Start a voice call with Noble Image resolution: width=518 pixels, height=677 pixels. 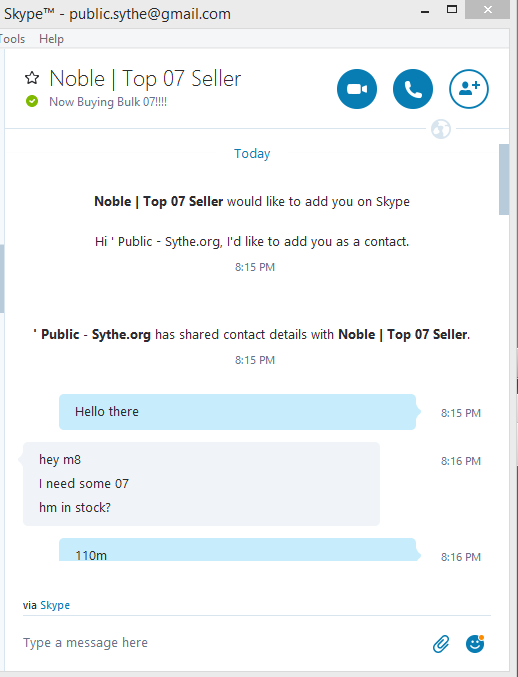pos(413,89)
